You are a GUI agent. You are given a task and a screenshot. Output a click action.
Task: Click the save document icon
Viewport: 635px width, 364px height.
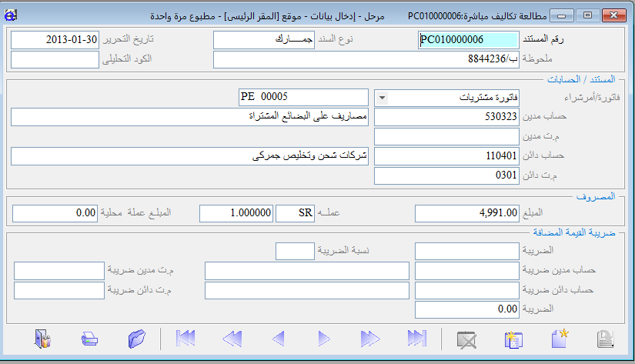(x=607, y=339)
